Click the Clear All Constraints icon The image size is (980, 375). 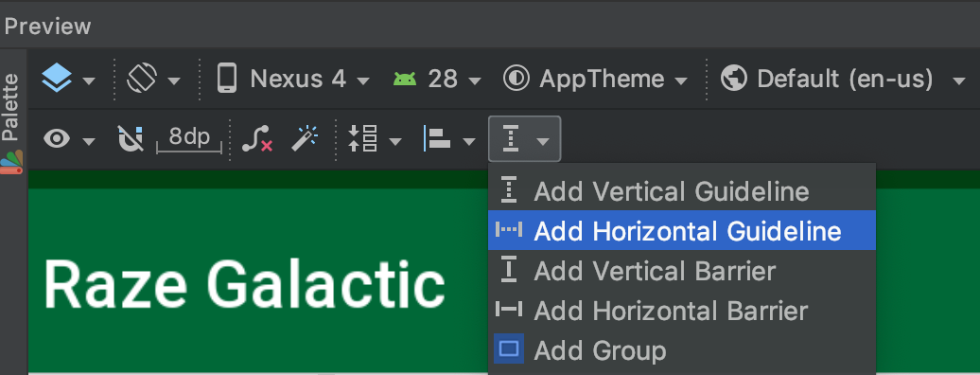(x=257, y=138)
